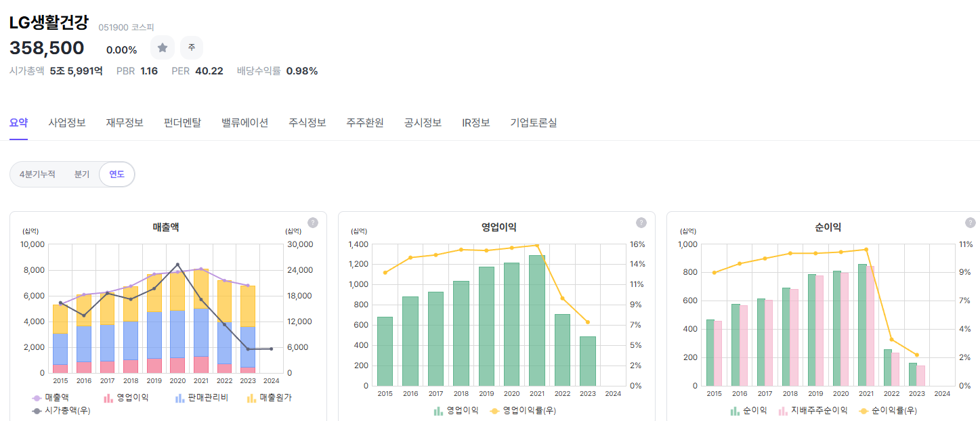This screenshot has width=980, height=421.
Task: Toggle 시가총액(우) legend series
Action: coord(61,410)
